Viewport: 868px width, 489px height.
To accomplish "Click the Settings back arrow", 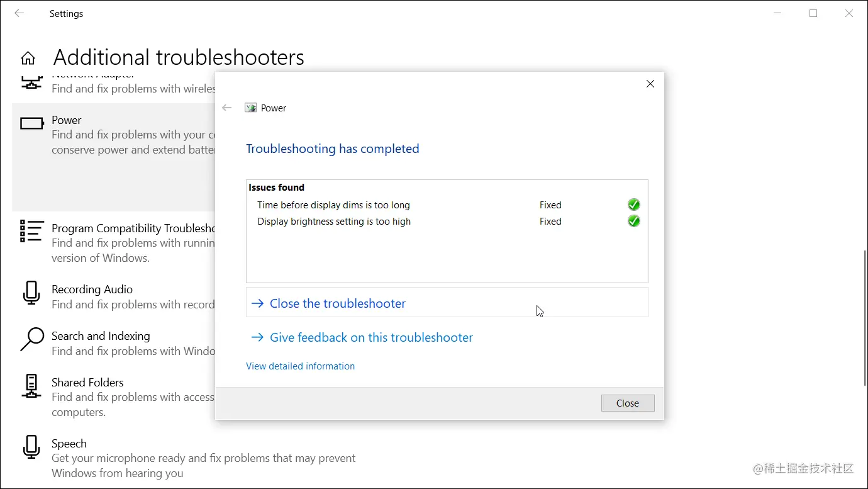I will click(19, 13).
